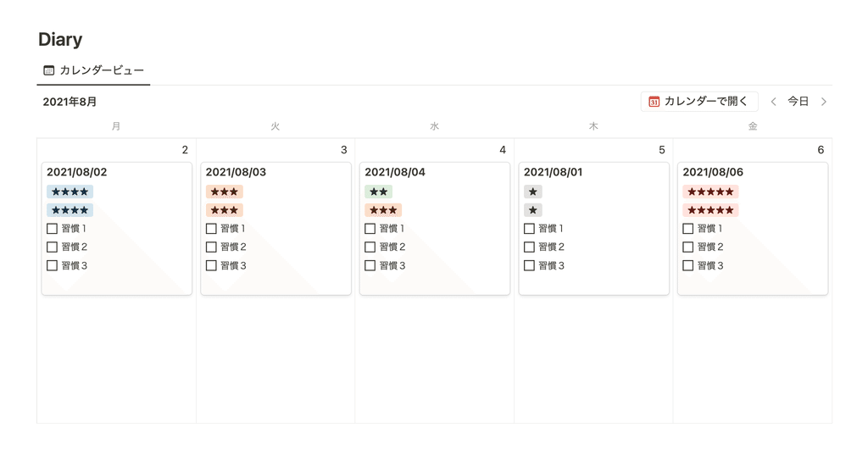Open the 2021/08/03 diary entry title
The image size is (868, 450).
236,172
